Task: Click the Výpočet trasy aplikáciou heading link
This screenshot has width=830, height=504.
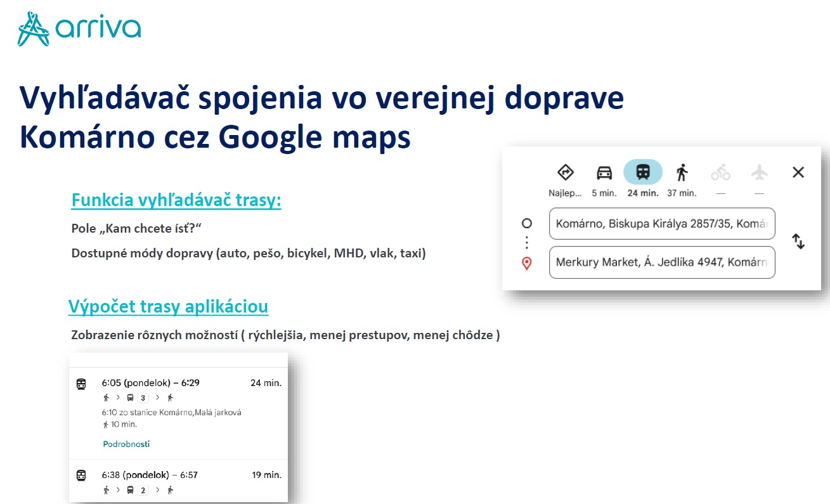Action: pyautogui.click(x=168, y=307)
